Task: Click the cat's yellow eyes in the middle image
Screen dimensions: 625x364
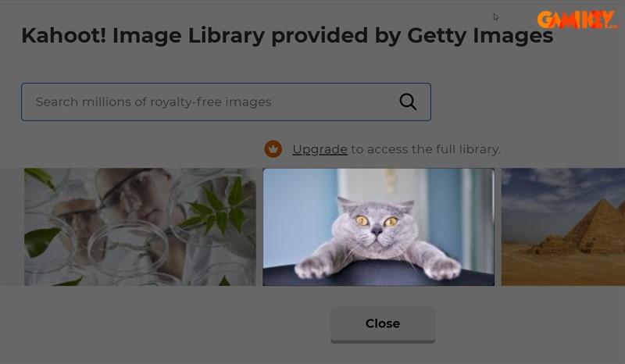Action: point(377,221)
